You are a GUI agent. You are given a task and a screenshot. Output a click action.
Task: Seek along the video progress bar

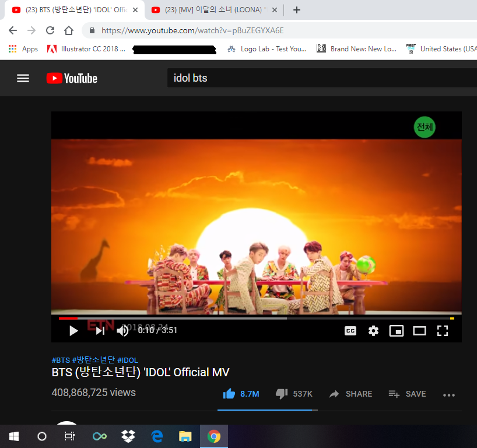coord(257,318)
